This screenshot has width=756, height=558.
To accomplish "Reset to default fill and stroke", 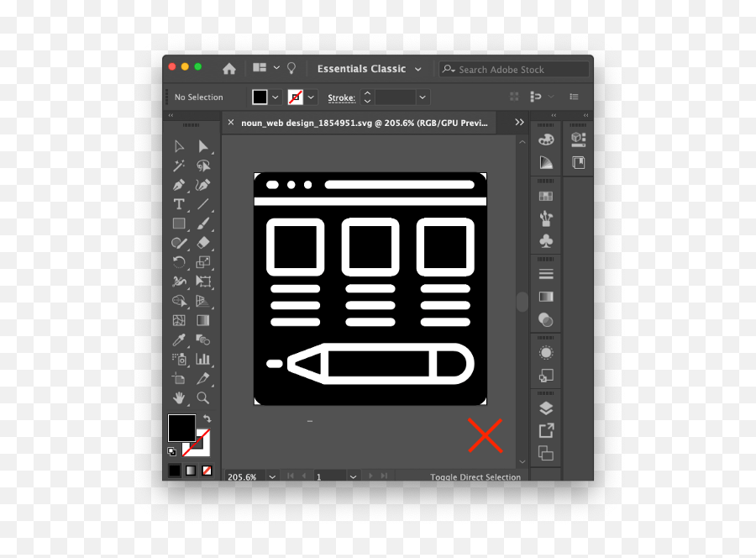I will (x=171, y=452).
